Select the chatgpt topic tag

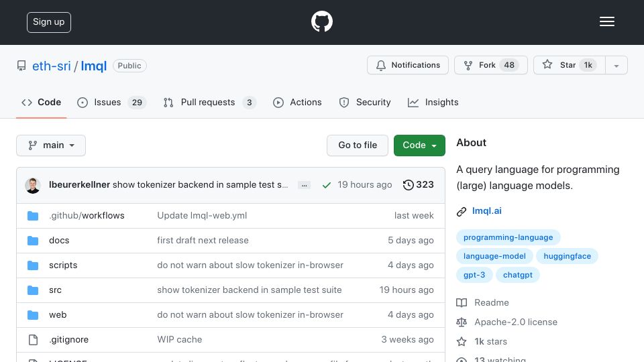517,275
